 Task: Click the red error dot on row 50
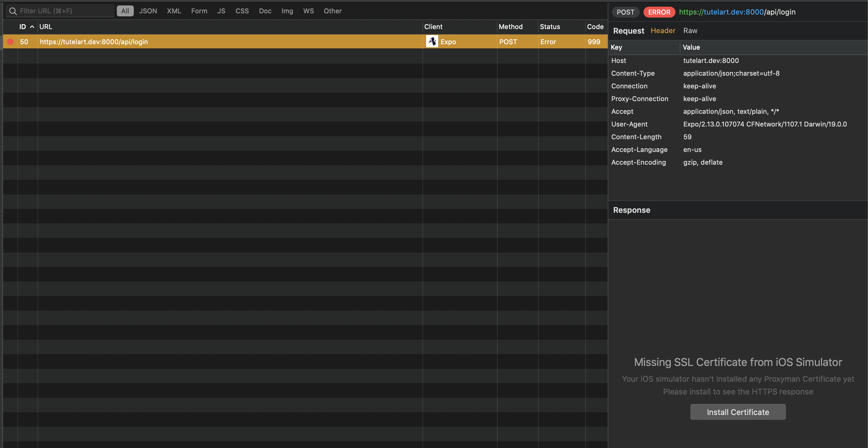click(11, 42)
